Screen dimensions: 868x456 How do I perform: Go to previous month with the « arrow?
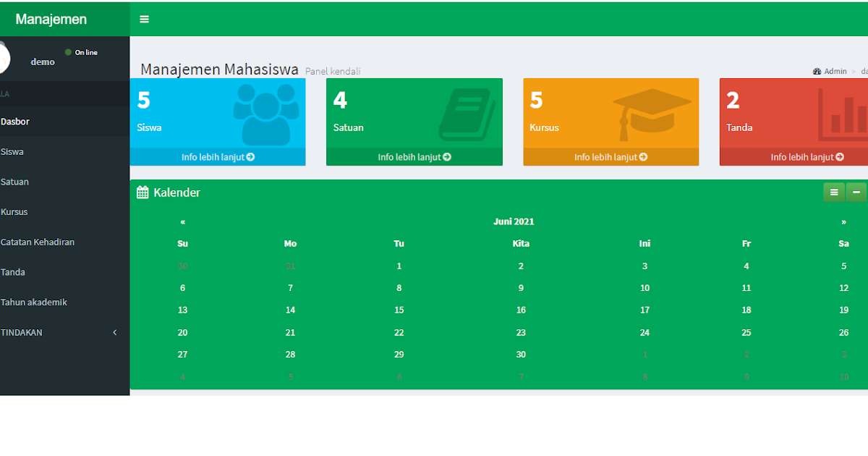click(182, 221)
